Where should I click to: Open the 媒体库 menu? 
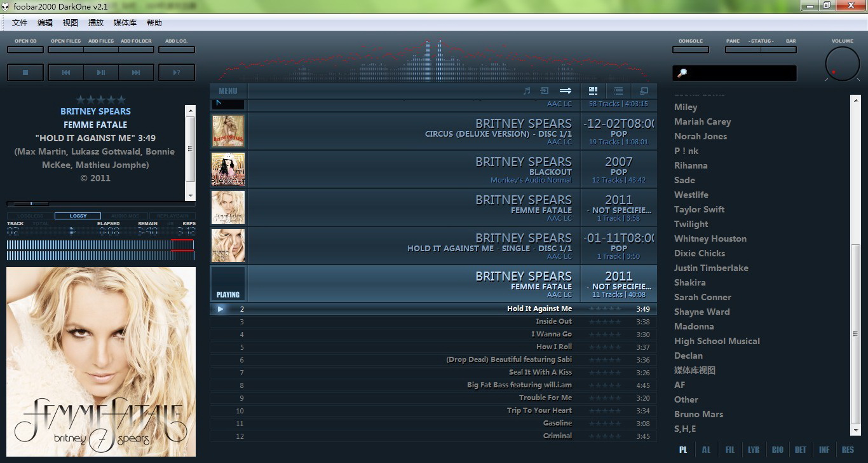125,23
